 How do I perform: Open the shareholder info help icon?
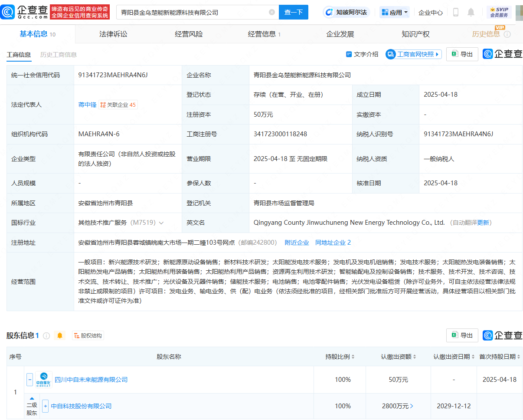(x=46, y=336)
